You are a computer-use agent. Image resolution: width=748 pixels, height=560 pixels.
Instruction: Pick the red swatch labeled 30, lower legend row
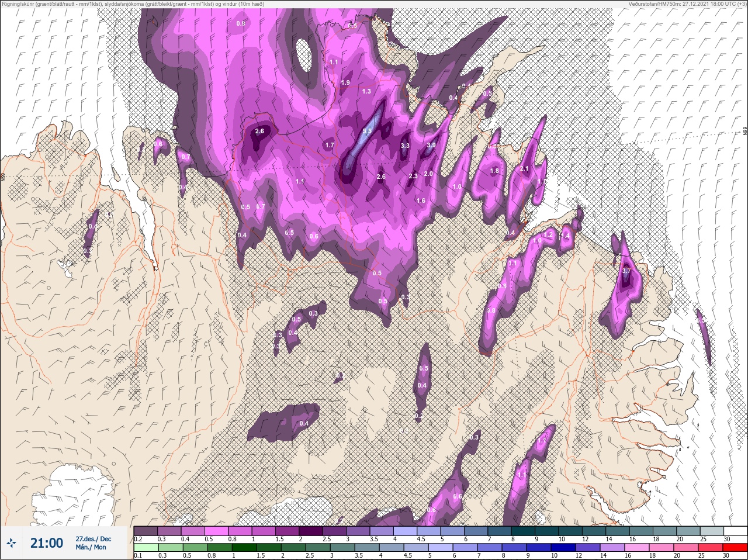735,548
